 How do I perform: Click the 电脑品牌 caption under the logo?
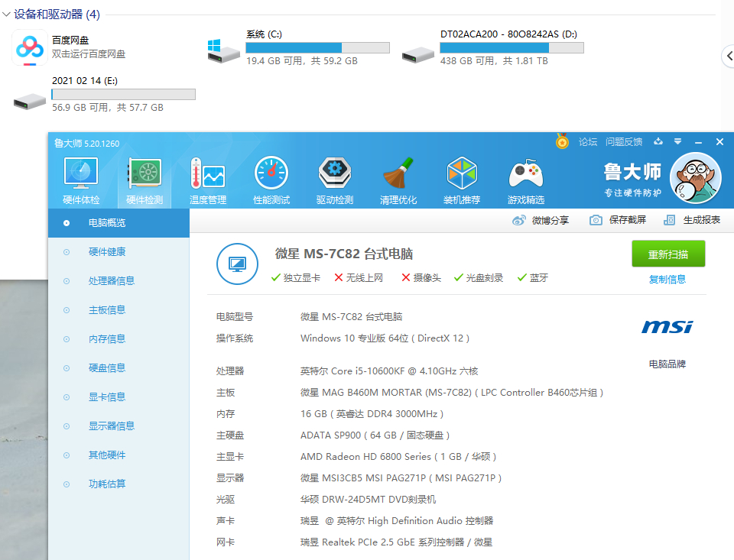[667, 364]
